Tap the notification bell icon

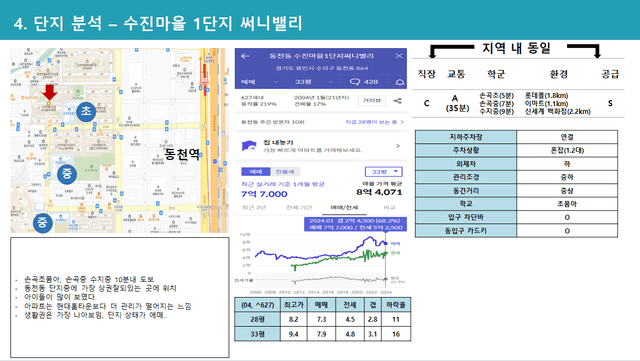[400, 82]
